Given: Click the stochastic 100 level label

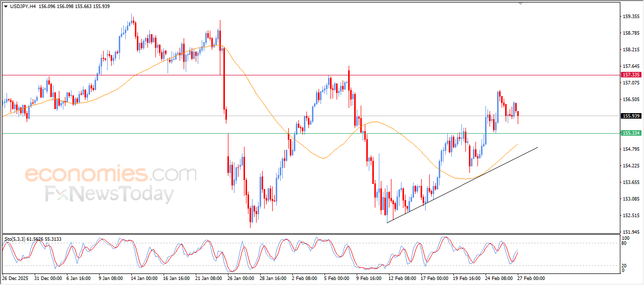Looking at the screenshot, I should [x=626, y=238].
